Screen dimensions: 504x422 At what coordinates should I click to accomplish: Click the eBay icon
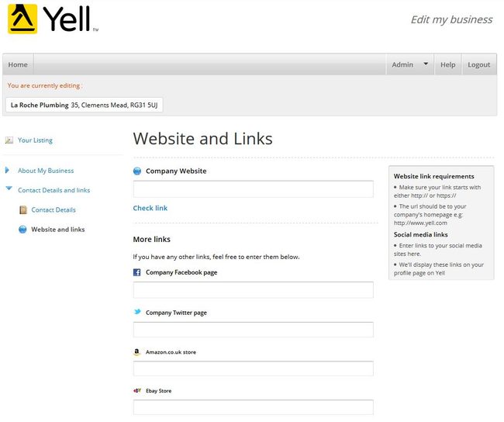[x=137, y=391]
